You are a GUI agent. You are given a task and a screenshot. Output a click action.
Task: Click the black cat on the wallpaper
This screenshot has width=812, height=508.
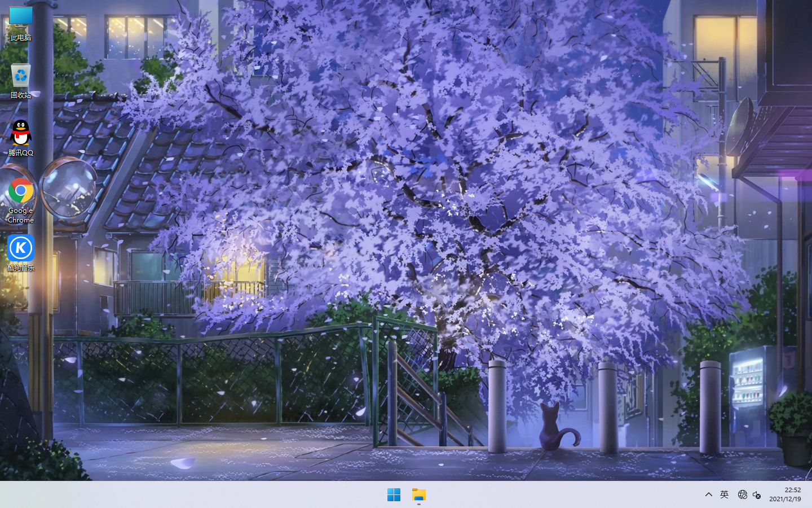point(554,429)
